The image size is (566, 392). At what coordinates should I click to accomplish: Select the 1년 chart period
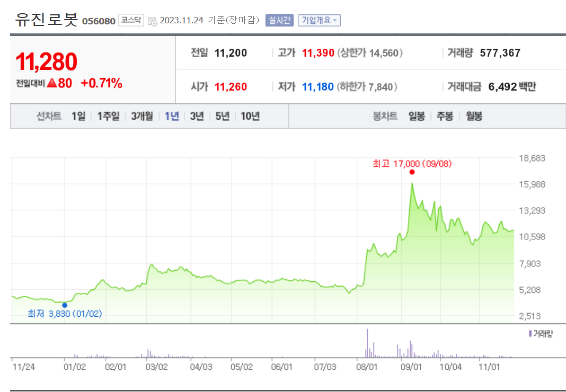[172, 116]
